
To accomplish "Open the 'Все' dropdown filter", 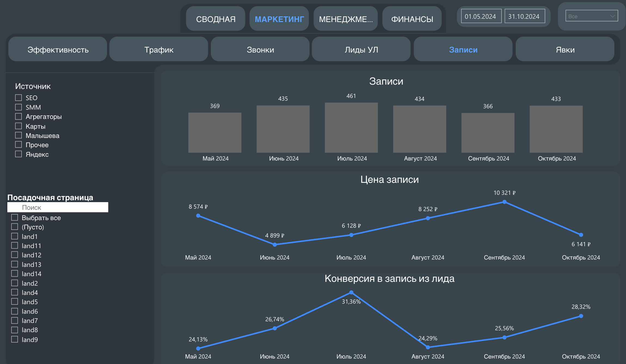I will (591, 16).
